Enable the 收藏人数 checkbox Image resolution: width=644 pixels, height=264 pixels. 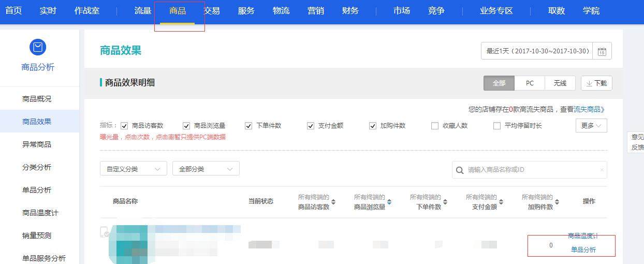tap(435, 126)
